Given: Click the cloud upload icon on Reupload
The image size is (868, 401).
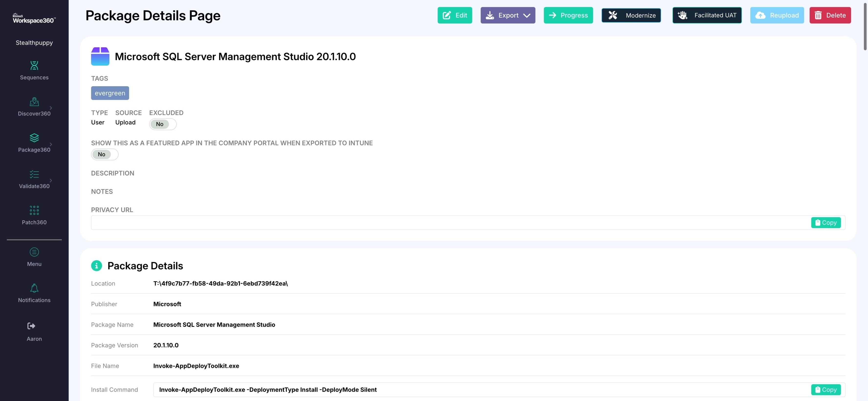Looking at the screenshot, I should tap(760, 15).
